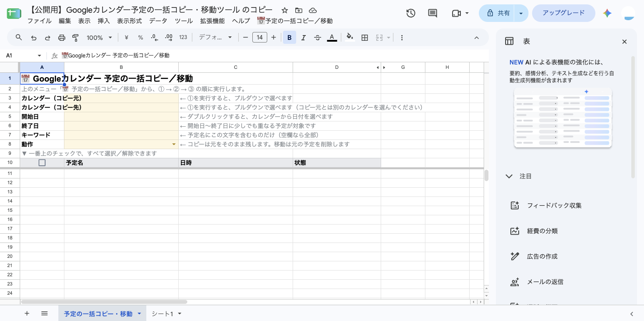Open the name box dropdown arrow
644x321 pixels.
[39, 56]
